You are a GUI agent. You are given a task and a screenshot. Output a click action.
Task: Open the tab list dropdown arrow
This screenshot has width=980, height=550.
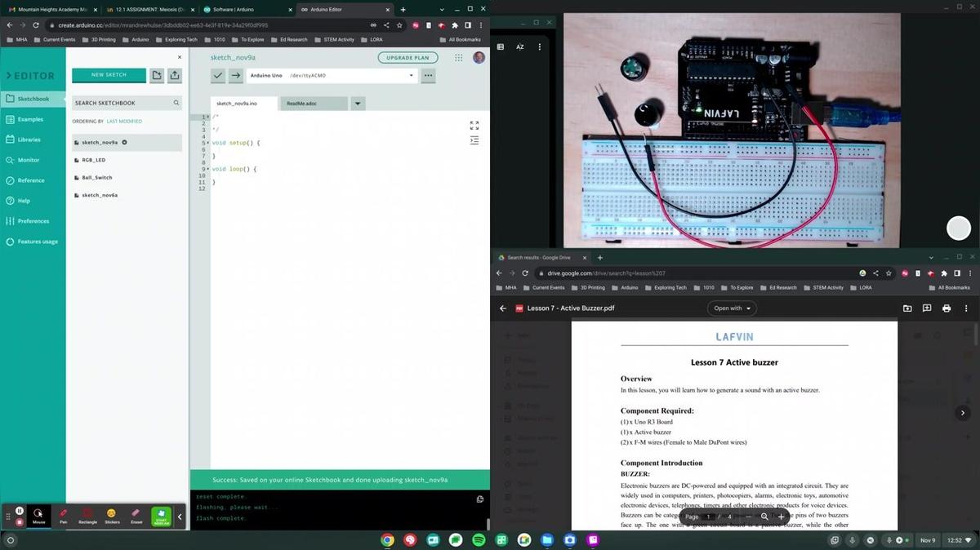358,104
